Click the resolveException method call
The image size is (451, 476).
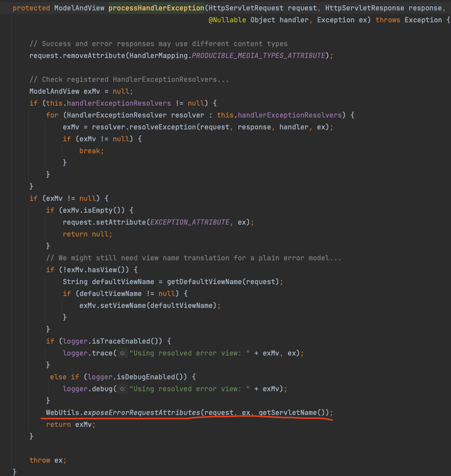(x=162, y=127)
